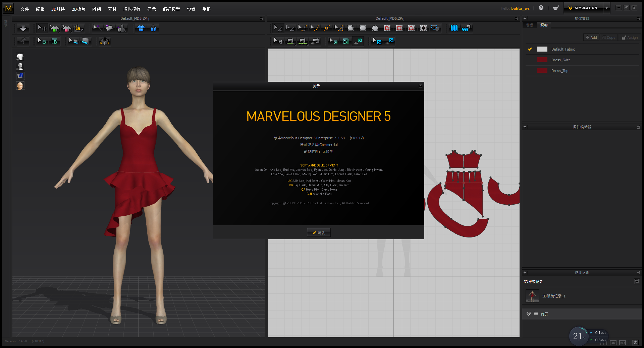Choose the Circle pattern creation tool
The height and width of the screenshot is (348, 644).
pyautogui.click(x=374, y=28)
